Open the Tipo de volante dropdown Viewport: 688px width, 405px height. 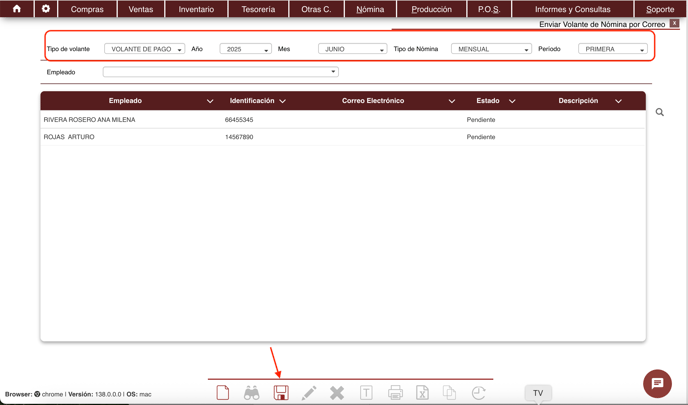click(x=144, y=49)
